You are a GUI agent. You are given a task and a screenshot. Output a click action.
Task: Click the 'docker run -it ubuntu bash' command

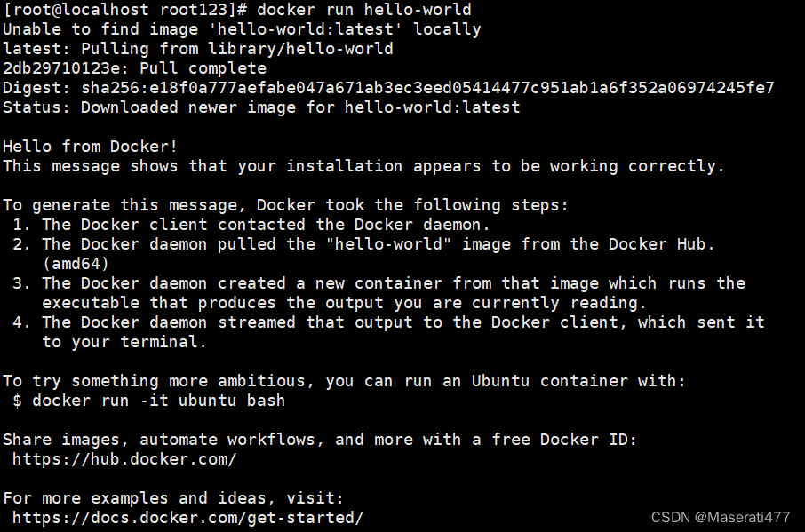point(159,401)
